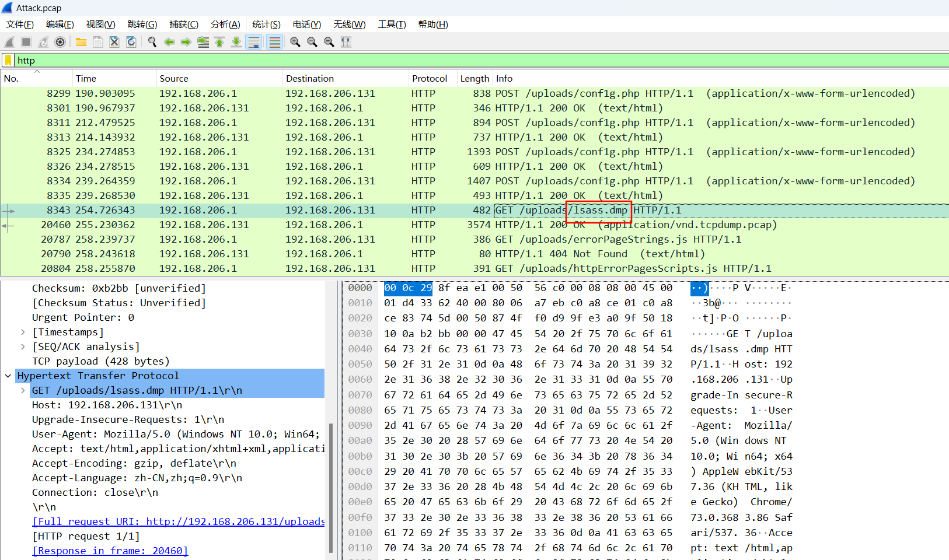Click the zoom in magnifier icon
Screen dimensions: 949x560
tap(295, 42)
